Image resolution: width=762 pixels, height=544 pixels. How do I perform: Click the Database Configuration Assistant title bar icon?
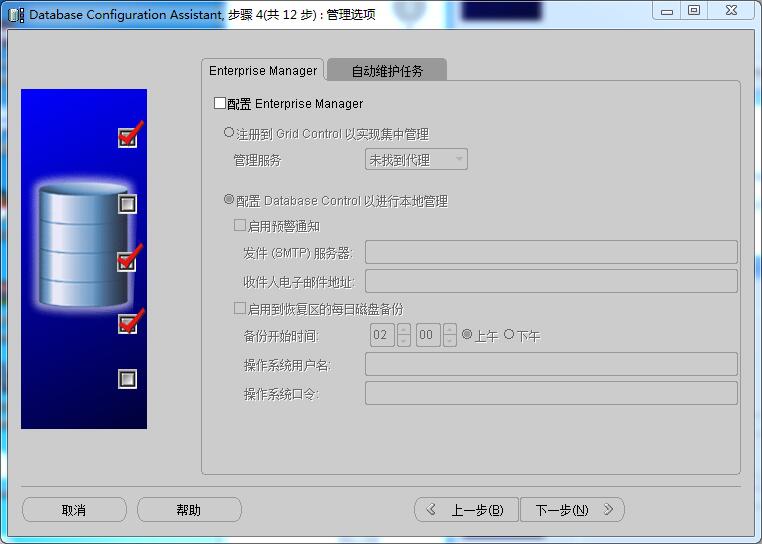[x=16, y=15]
